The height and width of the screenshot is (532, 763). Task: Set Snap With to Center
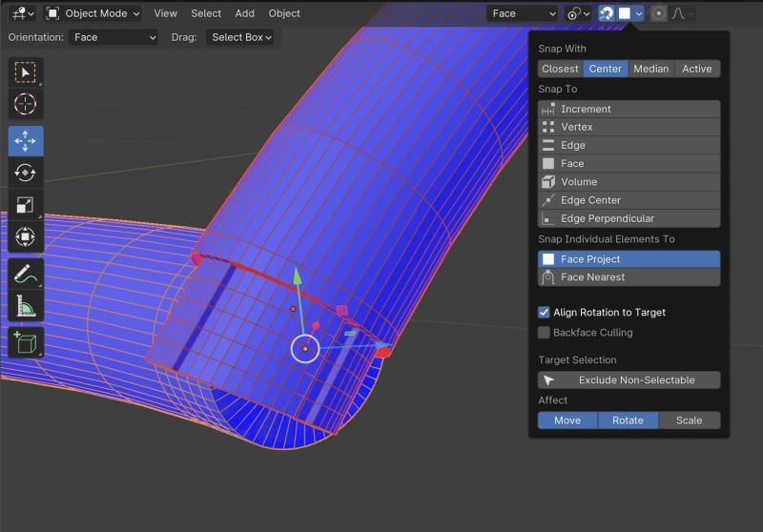pos(606,69)
